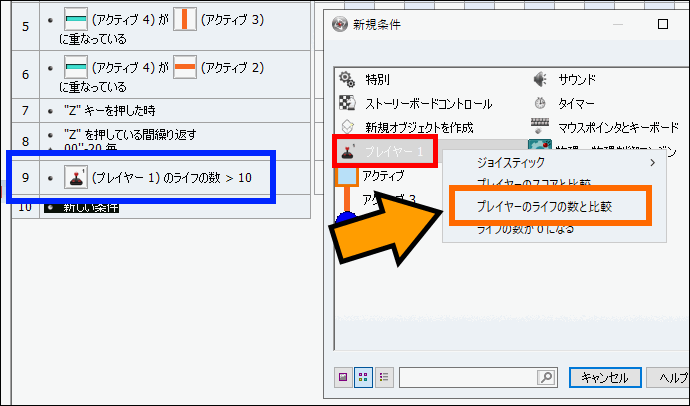Select event line number 7
The height and width of the screenshot is (406, 690).
(x=26, y=110)
